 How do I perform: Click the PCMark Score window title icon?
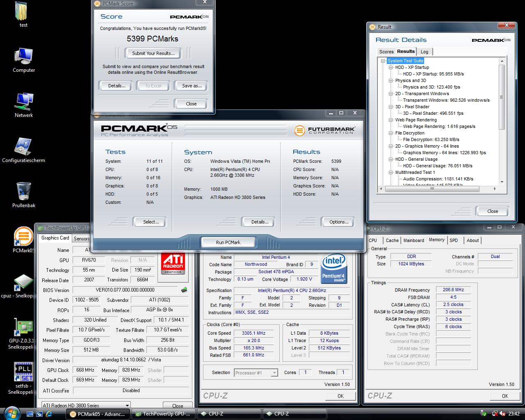[x=97, y=3]
